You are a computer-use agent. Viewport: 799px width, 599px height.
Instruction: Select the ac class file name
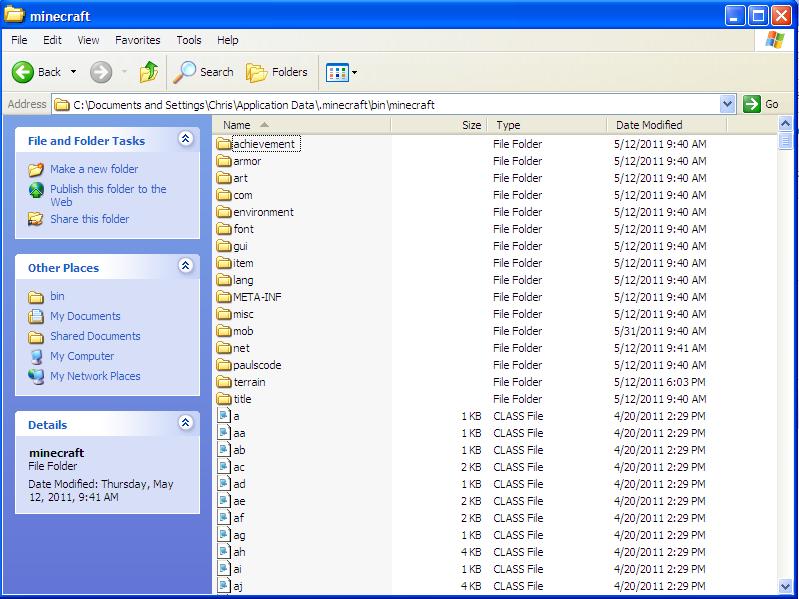coord(239,467)
